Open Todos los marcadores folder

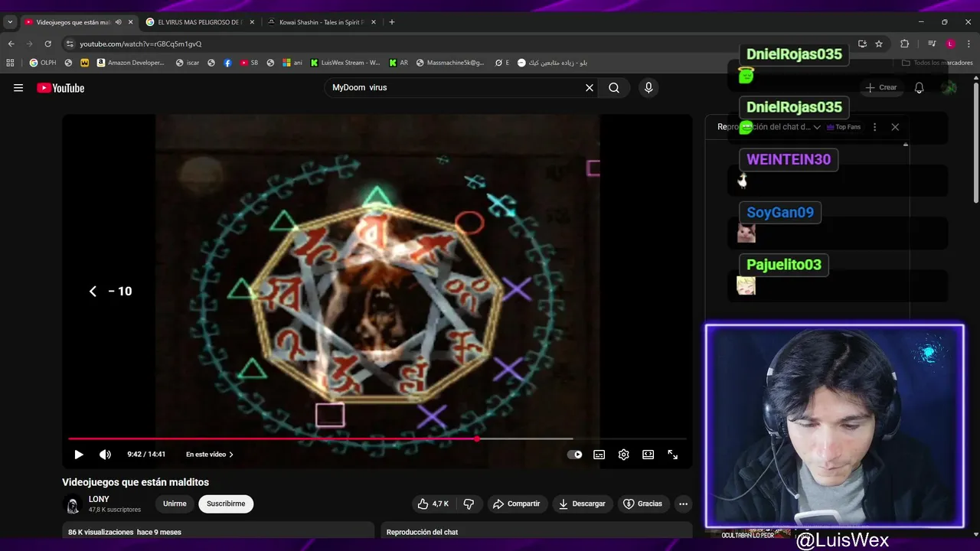coord(938,63)
